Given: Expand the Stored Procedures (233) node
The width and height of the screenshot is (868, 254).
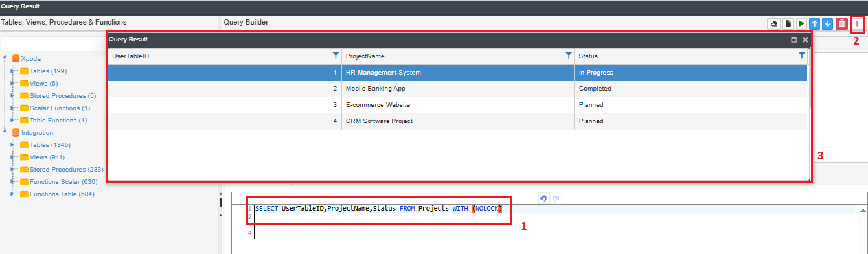Looking at the screenshot, I should click(13, 169).
